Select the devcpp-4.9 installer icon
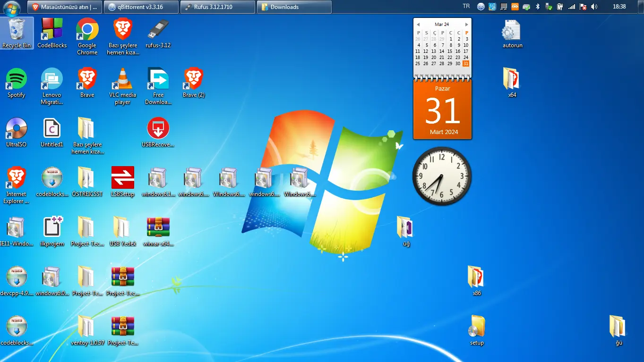The width and height of the screenshot is (644, 362). click(17, 281)
